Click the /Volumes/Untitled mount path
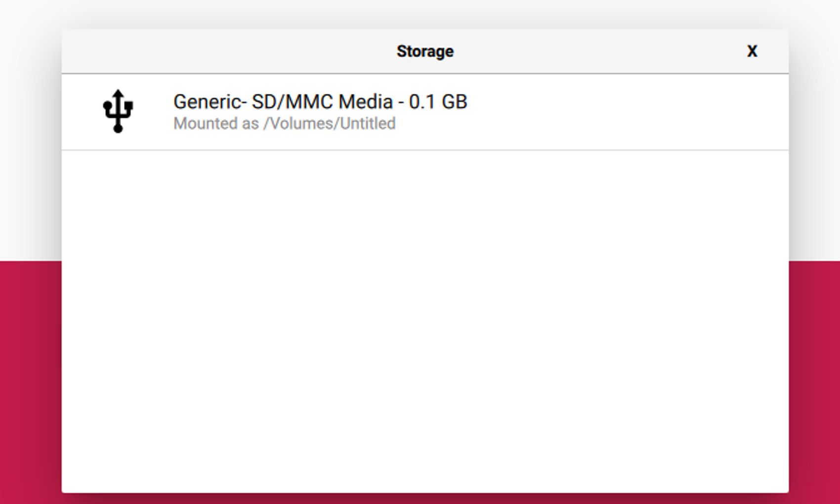 coord(330,124)
